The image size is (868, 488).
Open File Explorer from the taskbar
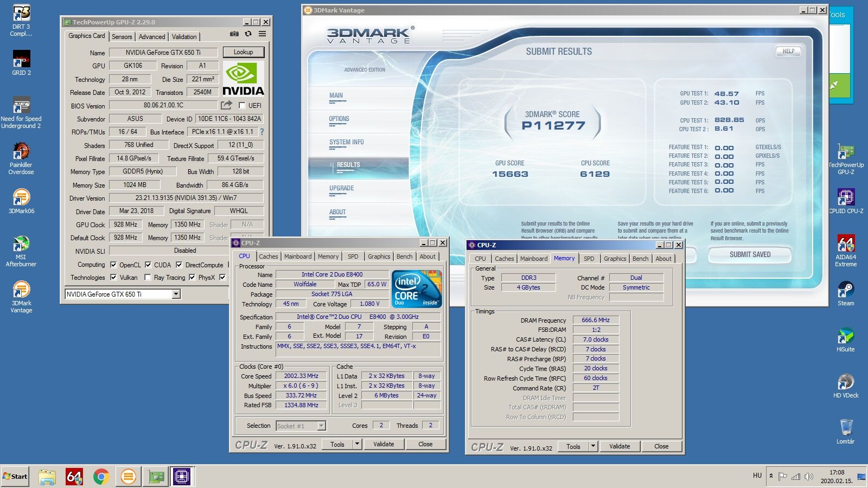pos(47,477)
